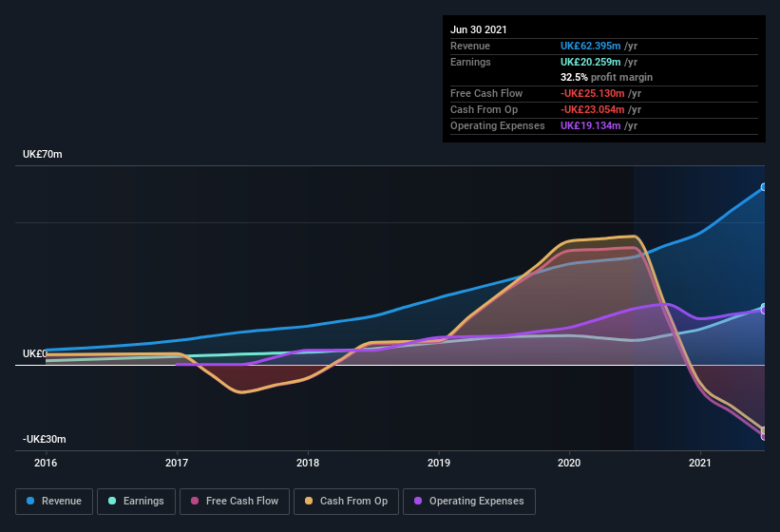This screenshot has height=532, width=780.
Task: Click the 2018 x-axis label
Action: 308,463
